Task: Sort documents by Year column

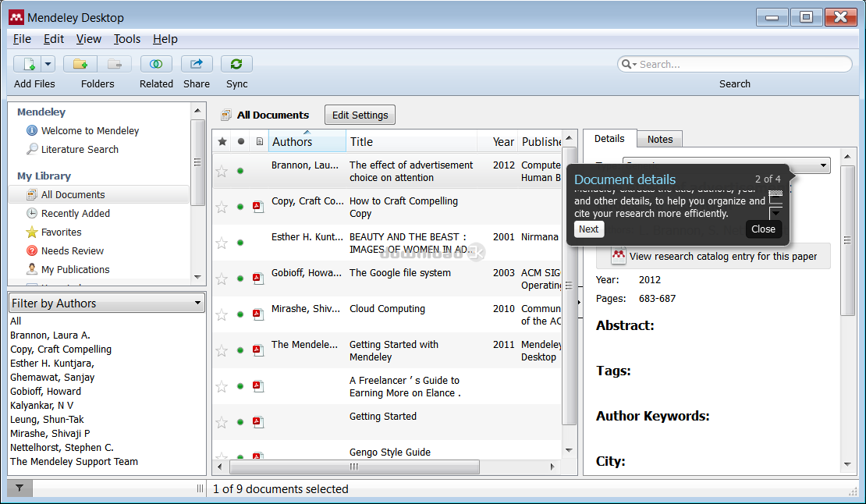Action: pos(499,142)
